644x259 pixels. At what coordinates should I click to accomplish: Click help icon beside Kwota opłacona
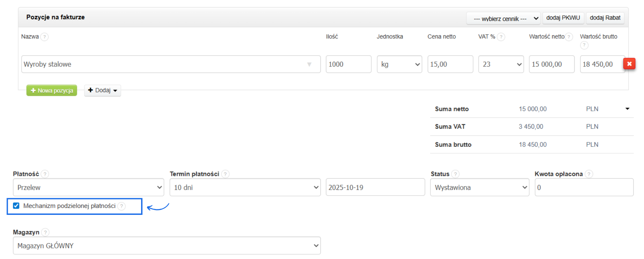589,174
